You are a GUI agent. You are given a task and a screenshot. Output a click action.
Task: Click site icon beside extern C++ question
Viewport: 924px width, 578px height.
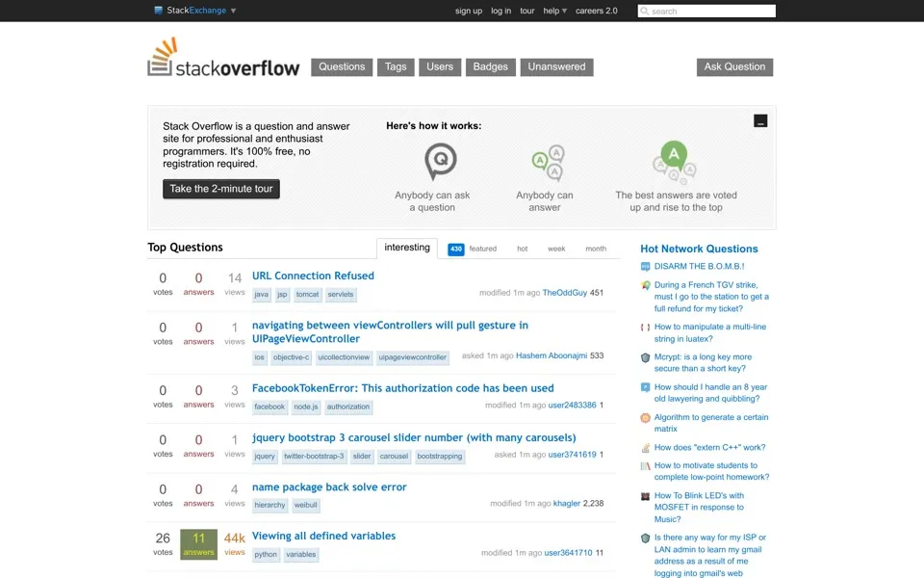pos(645,448)
